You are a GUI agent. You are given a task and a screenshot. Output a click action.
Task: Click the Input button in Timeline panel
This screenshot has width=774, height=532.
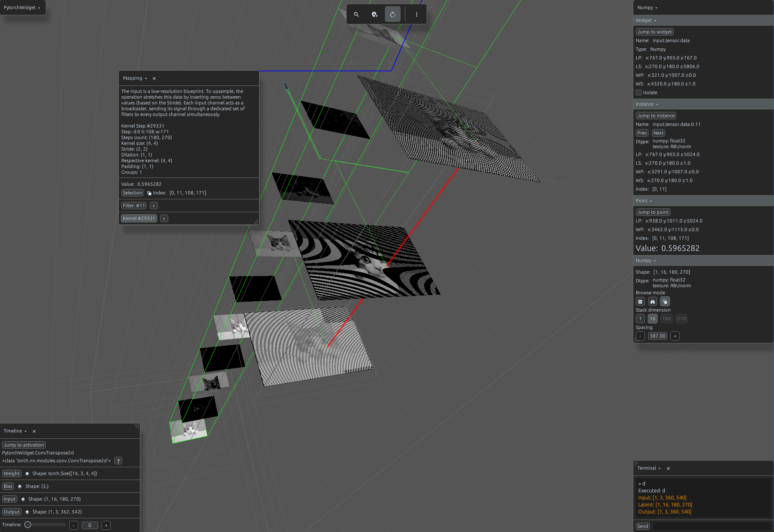point(9,499)
